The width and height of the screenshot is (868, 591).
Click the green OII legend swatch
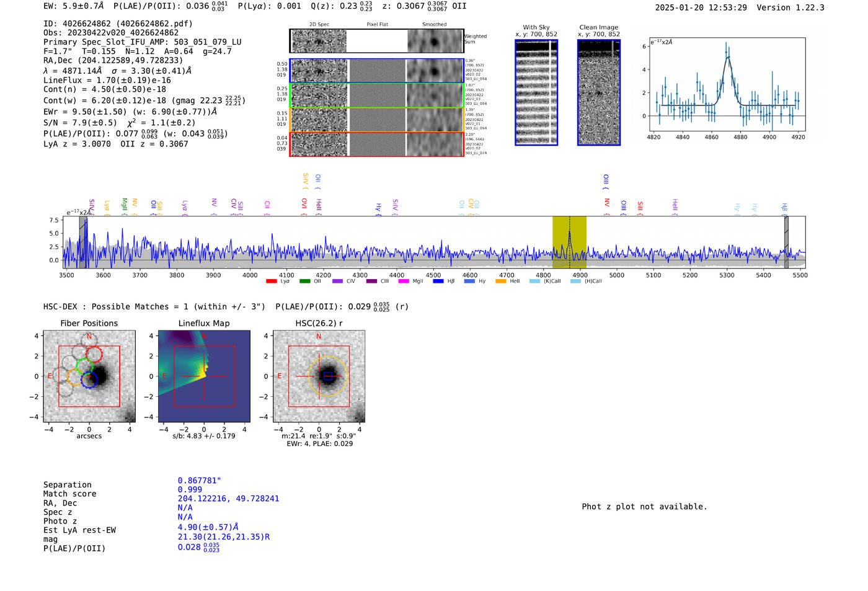point(304,282)
